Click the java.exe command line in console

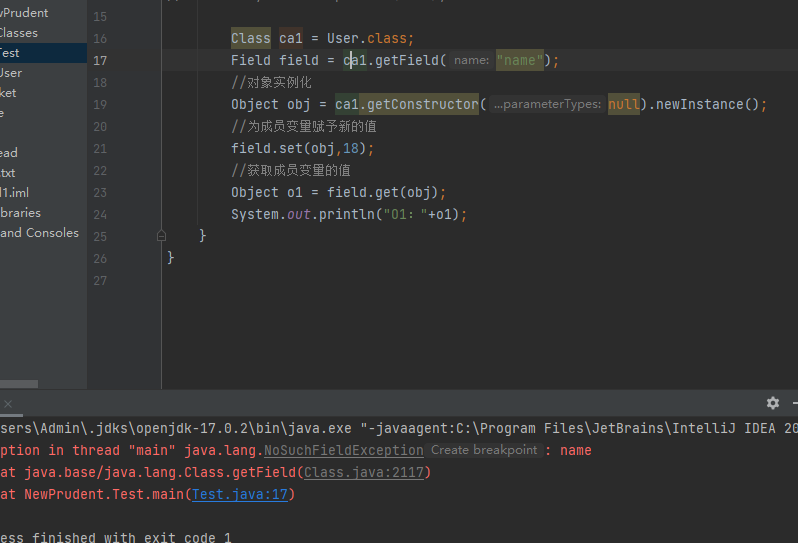399,428
